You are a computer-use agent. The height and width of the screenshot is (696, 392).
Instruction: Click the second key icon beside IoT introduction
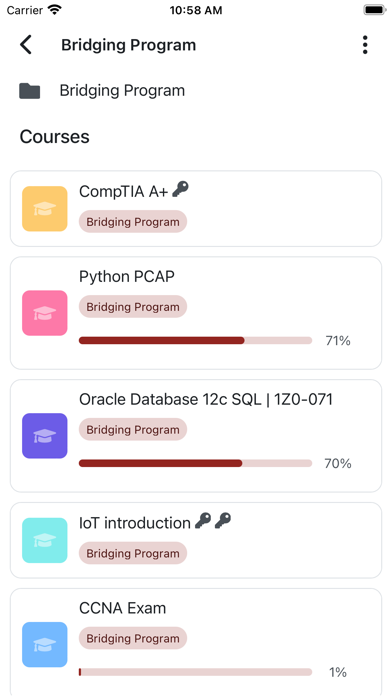[x=223, y=521]
